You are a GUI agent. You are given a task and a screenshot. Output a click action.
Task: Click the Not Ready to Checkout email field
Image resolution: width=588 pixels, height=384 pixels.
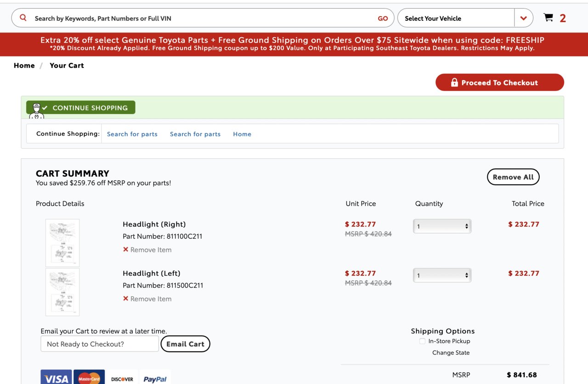click(x=100, y=344)
